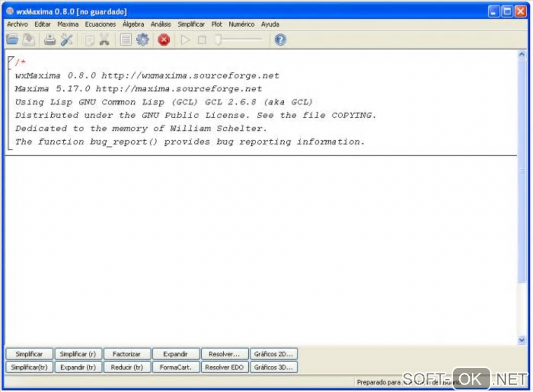Click the Expandir (tr) button

pos(78,367)
